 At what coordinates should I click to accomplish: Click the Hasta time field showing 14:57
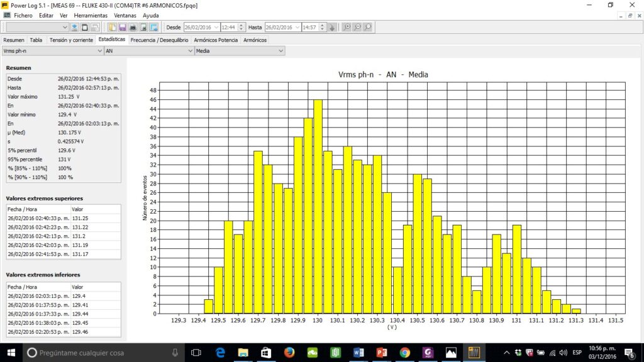[x=309, y=27]
